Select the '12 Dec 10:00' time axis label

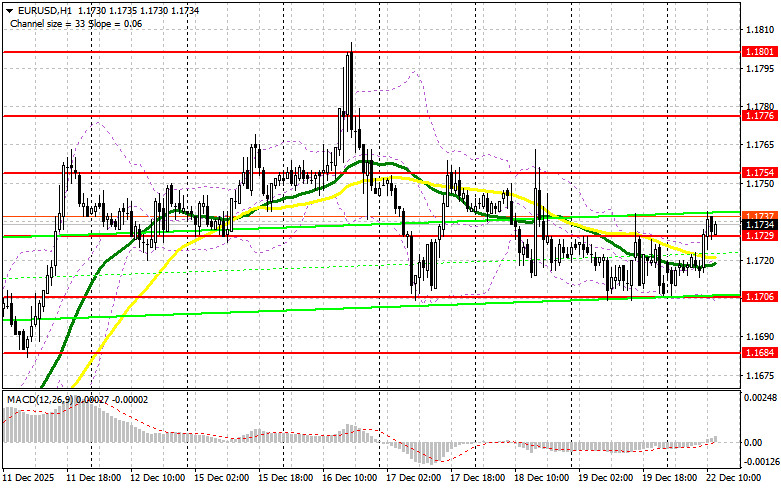point(158,478)
